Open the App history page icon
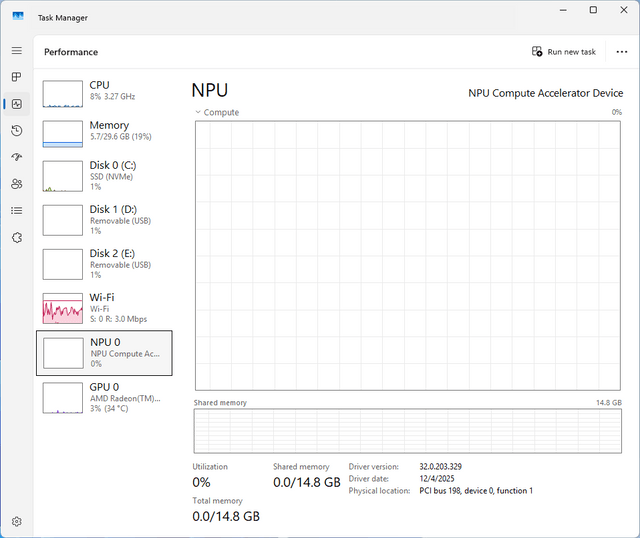Viewport: 640px width, 538px height. (17, 131)
